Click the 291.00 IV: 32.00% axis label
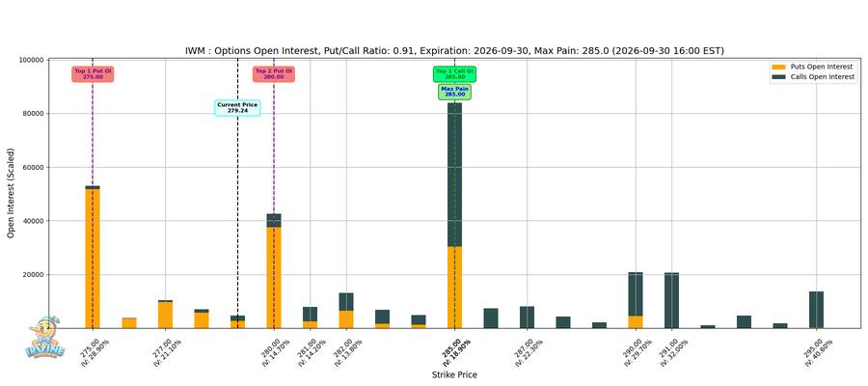Screen dimensions: 868x386 point(675,351)
